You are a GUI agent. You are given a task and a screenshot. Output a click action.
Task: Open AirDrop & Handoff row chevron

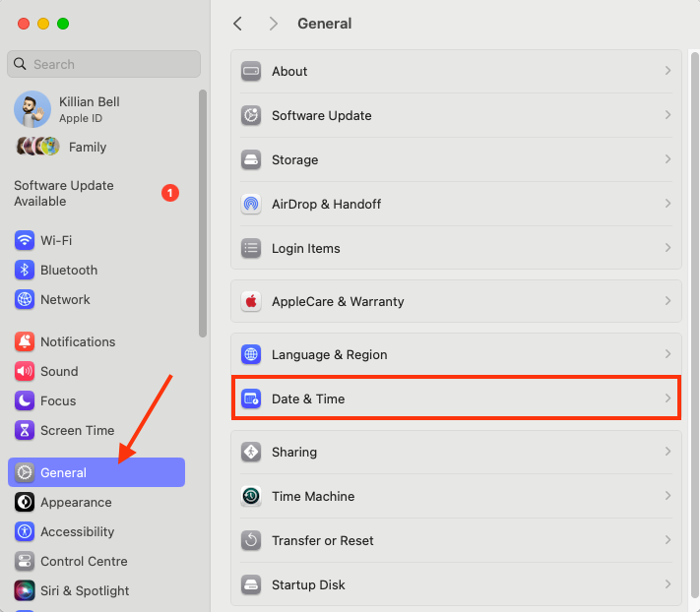coord(668,204)
